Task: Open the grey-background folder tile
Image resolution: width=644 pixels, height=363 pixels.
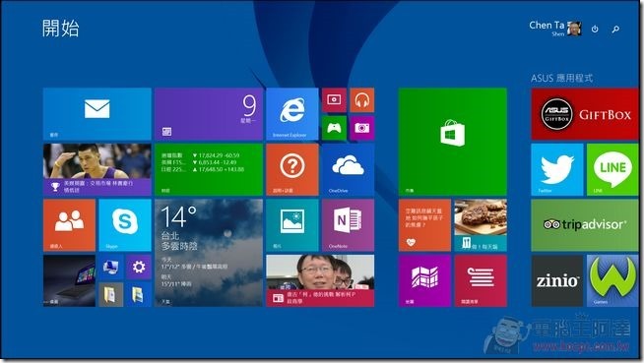Action: click(x=111, y=295)
